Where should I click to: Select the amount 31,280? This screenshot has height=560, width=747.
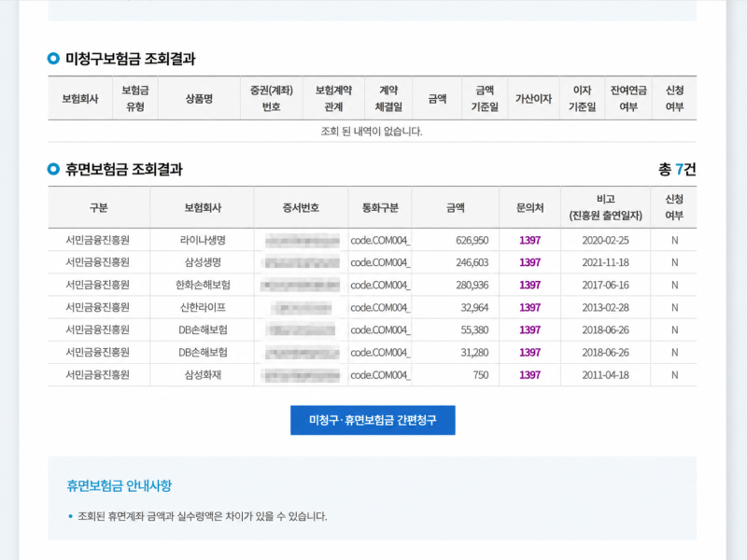pyautogui.click(x=474, y=353)
